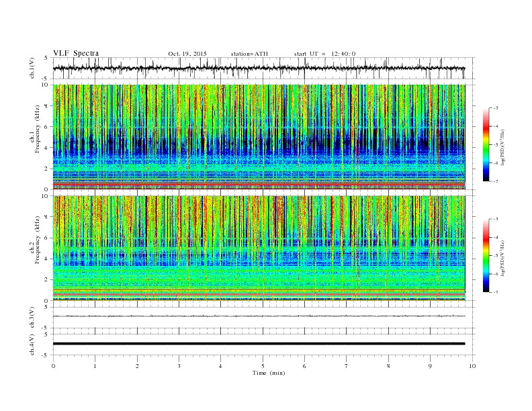Click the date "Oct. 19, 2015"
This screenshot has width=532, height=411.
[x=187, y=54]
